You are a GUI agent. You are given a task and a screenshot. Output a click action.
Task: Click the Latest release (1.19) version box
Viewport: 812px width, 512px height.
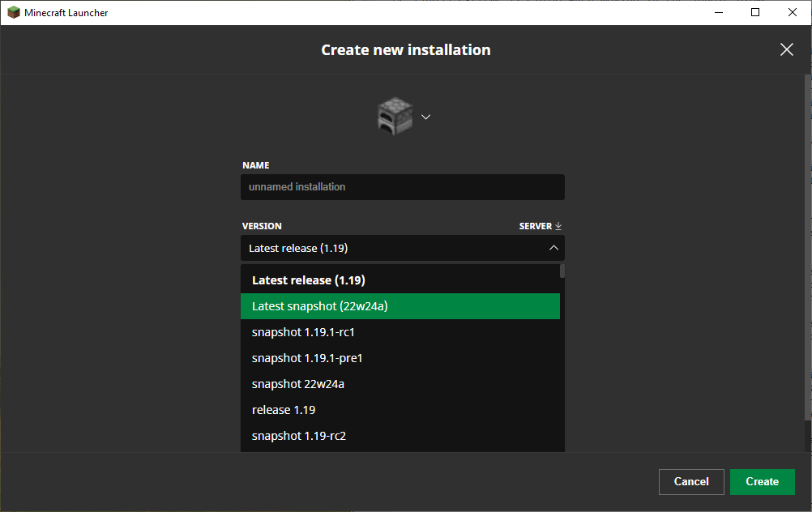pyautogui.click(x=389, y=248)
